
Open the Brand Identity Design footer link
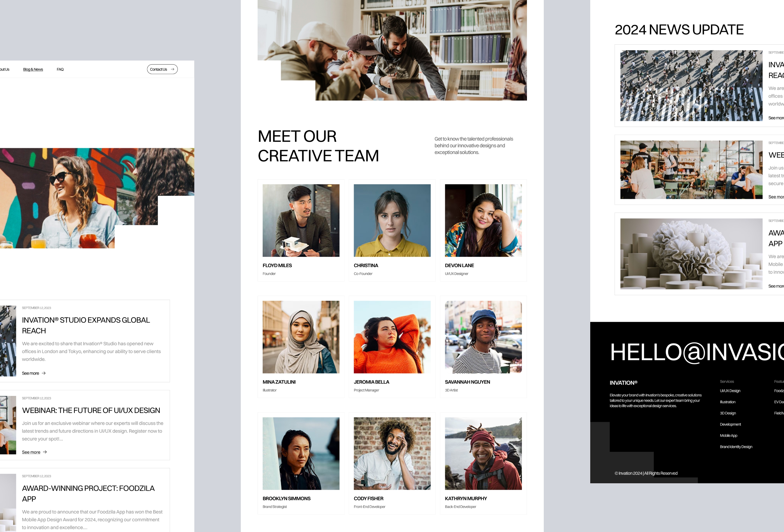(736, 447)
